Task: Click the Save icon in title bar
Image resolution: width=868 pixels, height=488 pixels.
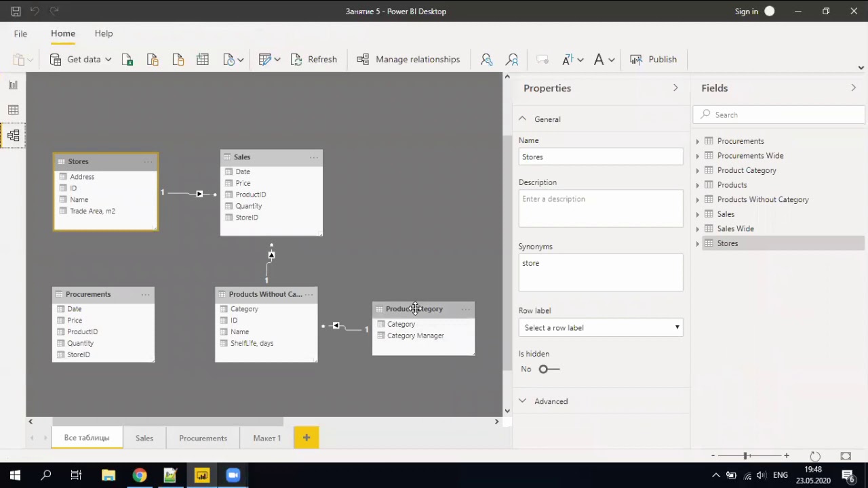Action: pyautogui.click(x=16, y=11)
